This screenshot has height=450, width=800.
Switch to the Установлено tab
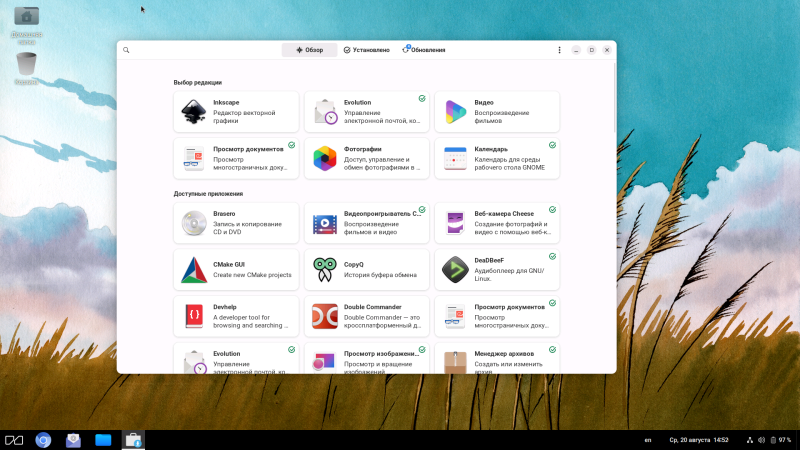click(366, 50)
